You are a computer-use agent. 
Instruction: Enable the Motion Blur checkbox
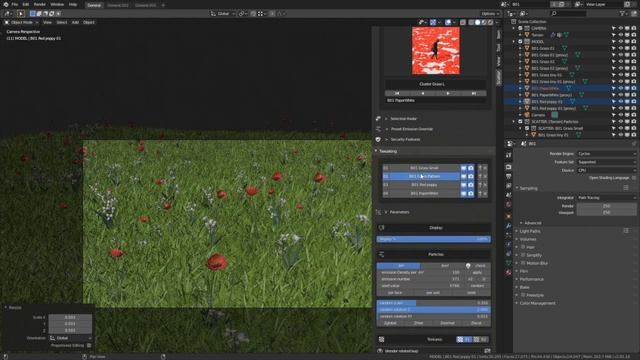(x=523, y=263)
